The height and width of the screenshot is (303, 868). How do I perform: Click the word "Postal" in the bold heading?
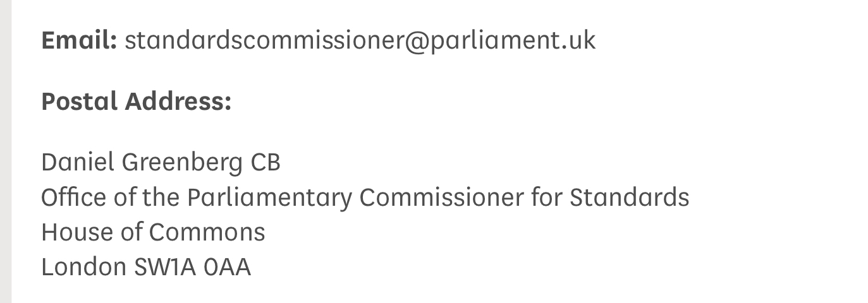(x=79, y=101)
